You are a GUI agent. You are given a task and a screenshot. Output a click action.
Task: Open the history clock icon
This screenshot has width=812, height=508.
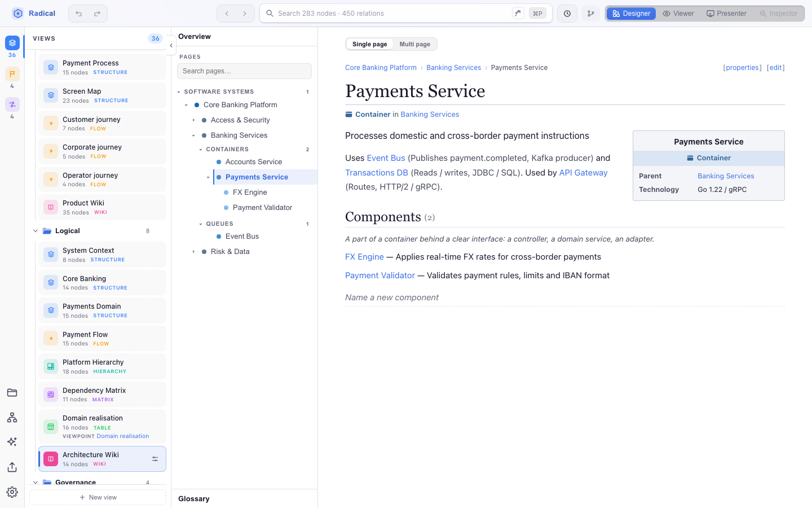tap(567, 14)
